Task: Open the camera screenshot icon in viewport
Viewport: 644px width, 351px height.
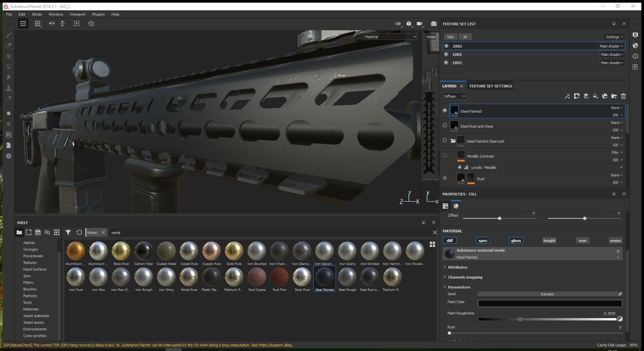Action: point(433,24)
